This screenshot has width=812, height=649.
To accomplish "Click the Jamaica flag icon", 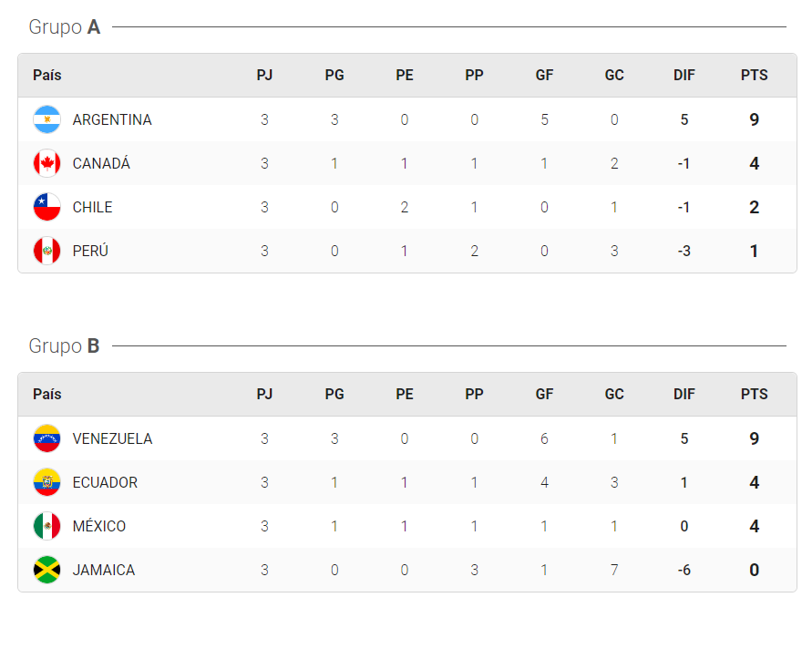I will point(46,570).
